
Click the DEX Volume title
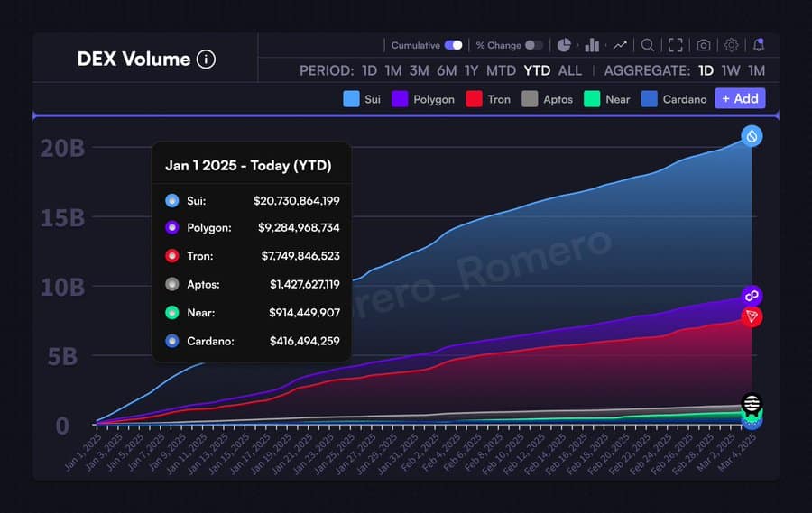[x=134, y=59]
